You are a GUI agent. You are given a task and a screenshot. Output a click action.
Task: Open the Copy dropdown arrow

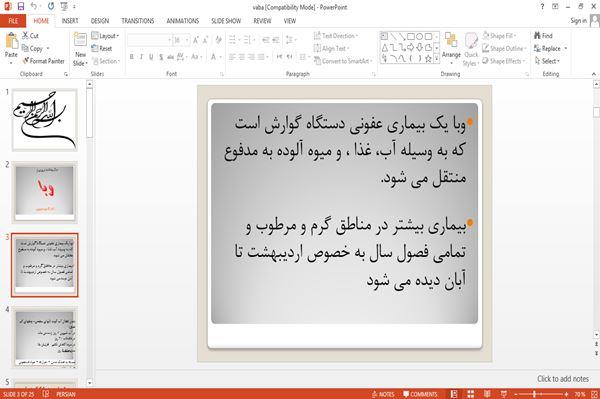48,49
